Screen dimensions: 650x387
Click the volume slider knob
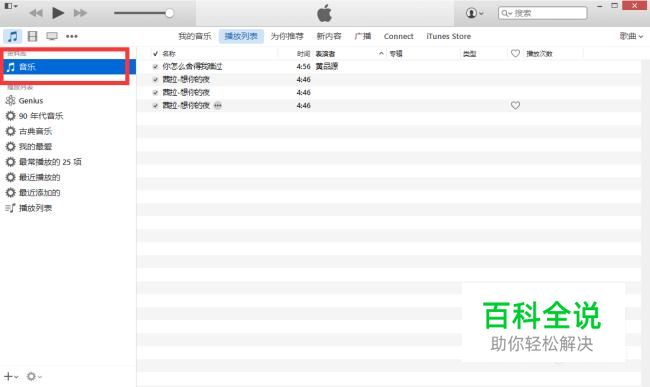(x=169, y=13)
